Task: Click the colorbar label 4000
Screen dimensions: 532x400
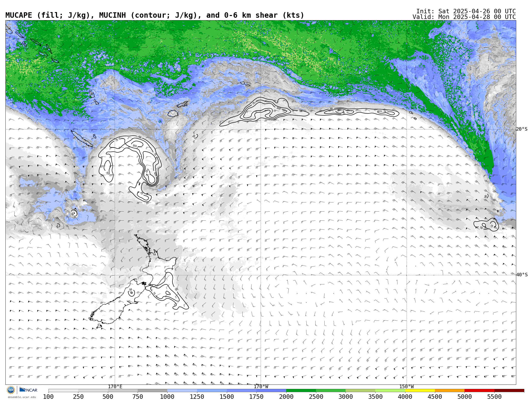Action: [405, 397]
